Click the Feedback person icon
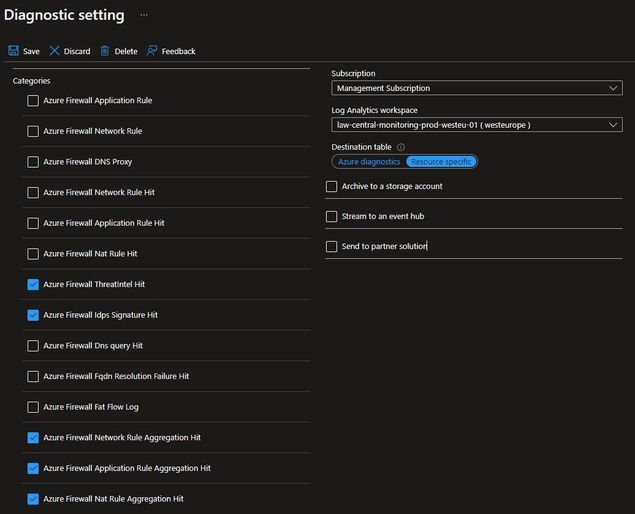This screenshot has width=635, height=514. pos(152,51)
